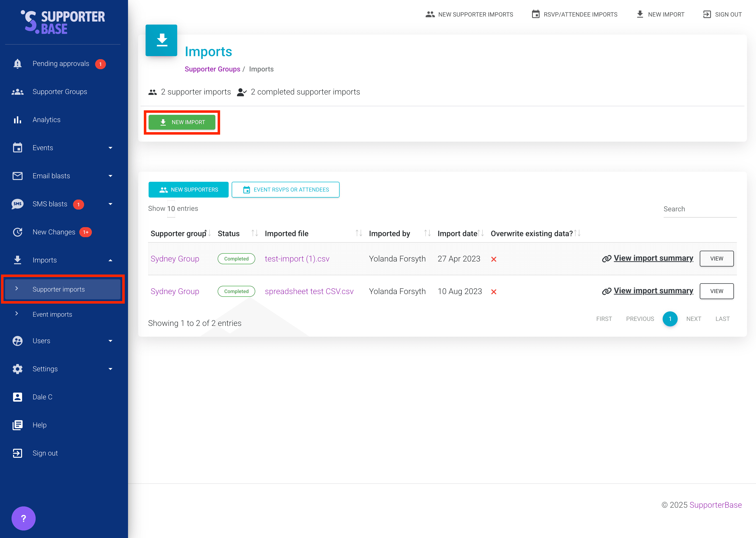Expand the Events sidebar menu

click(110, 148)
